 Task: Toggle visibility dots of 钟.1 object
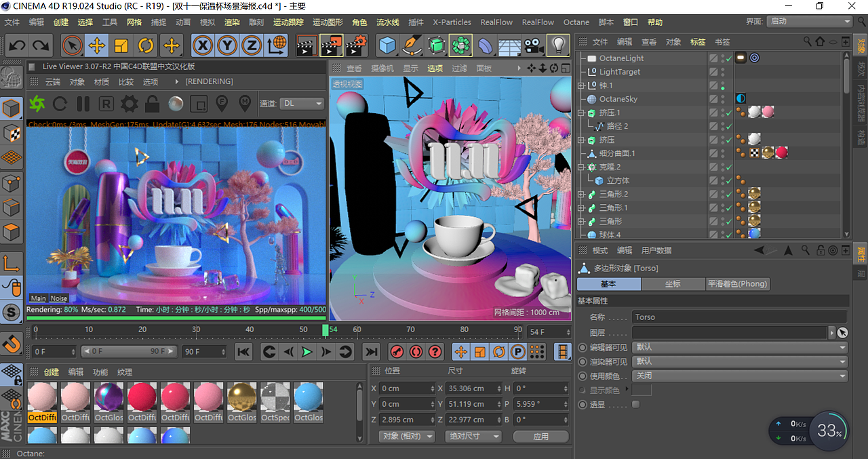coord(722,85)
